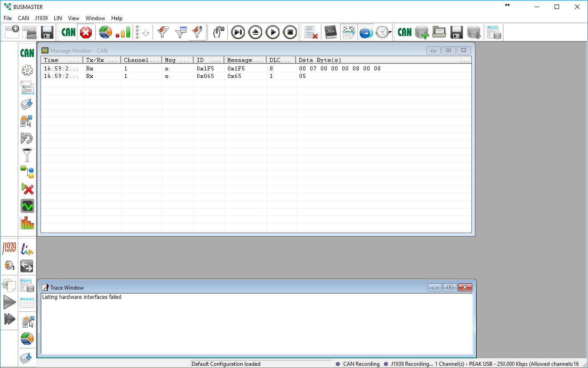Click the round play replay button
588x368 pixels.
point(273,32)
